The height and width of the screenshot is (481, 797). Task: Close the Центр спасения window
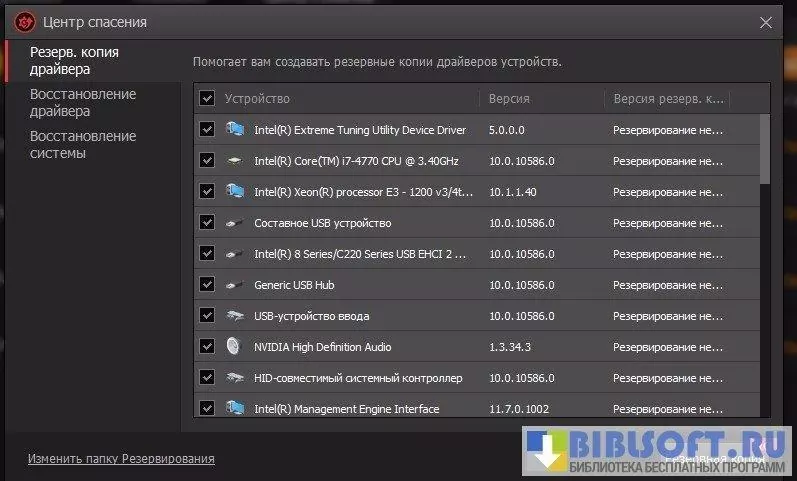766,22
